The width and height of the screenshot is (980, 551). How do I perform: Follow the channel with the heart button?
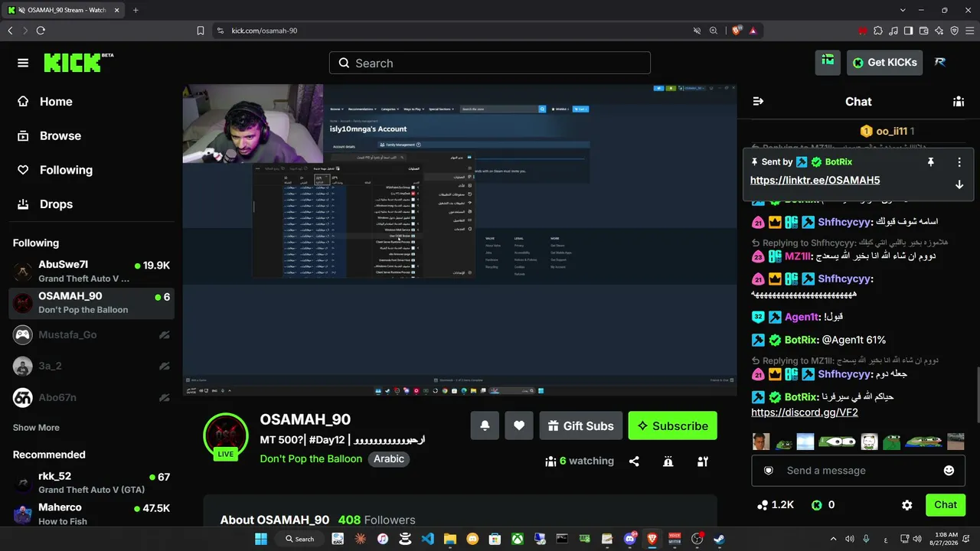pyautogui.click(x=519, y=425)
